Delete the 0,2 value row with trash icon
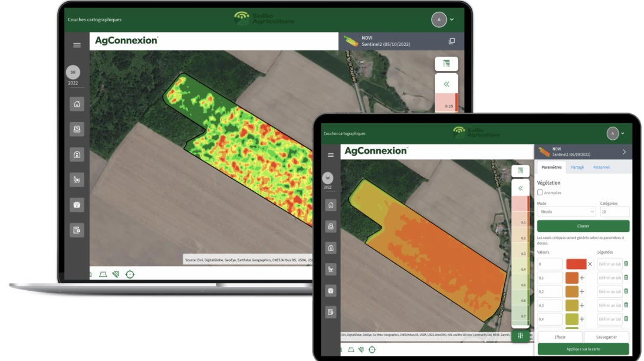 (x=626, y=291)
